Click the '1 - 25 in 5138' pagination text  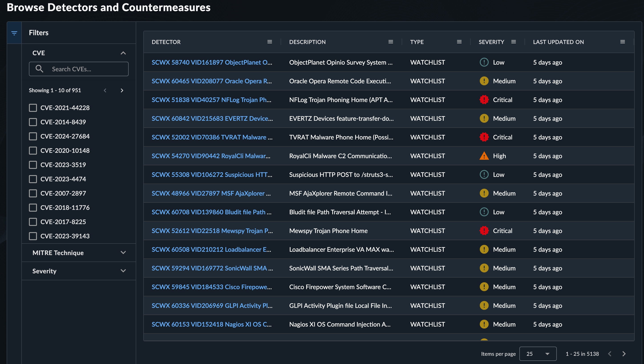tap(582, 354)
